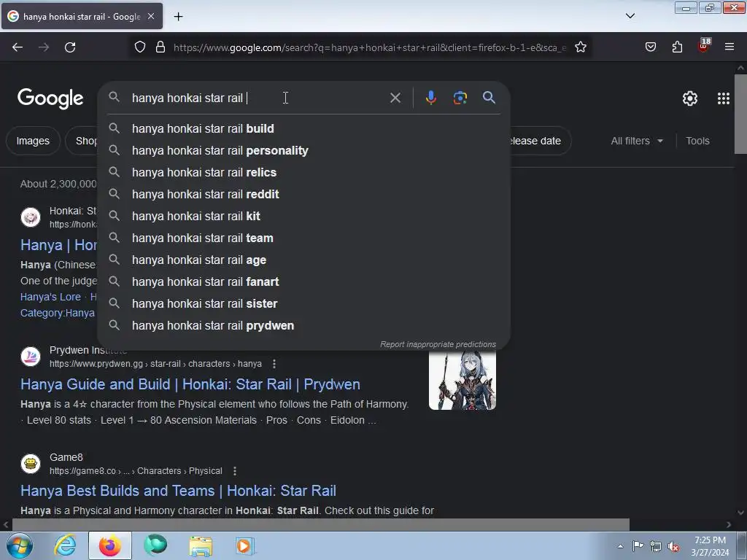Open a new browser tab

pos(178,17)
